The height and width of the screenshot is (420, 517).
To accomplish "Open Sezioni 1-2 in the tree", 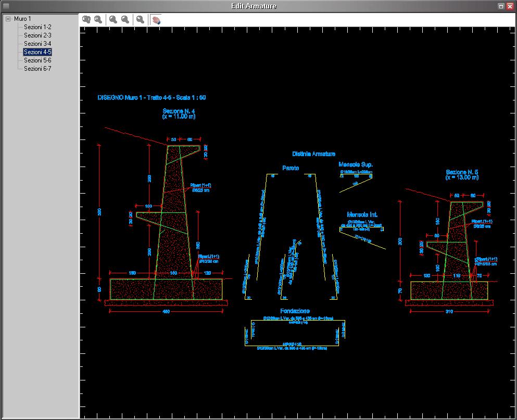I will click(x=37, y=27).
